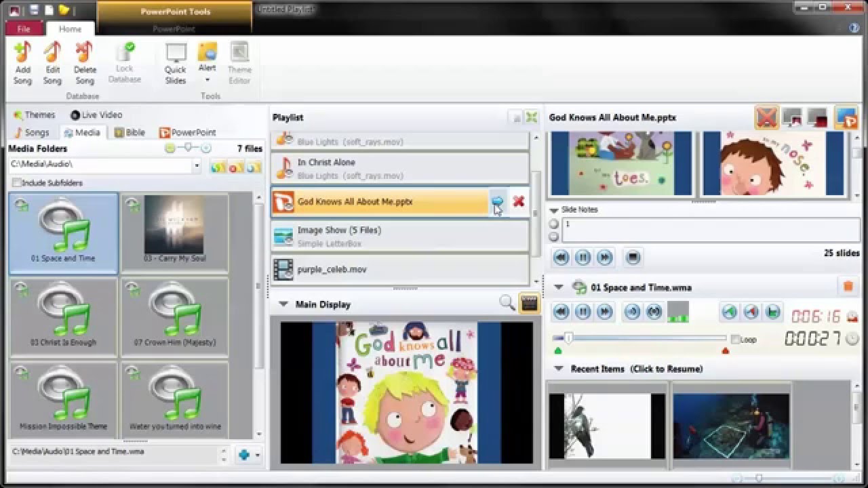Pause the slideshow in slide controls
The width and height of the screenshot is (868, 488).
click(583, 258)
